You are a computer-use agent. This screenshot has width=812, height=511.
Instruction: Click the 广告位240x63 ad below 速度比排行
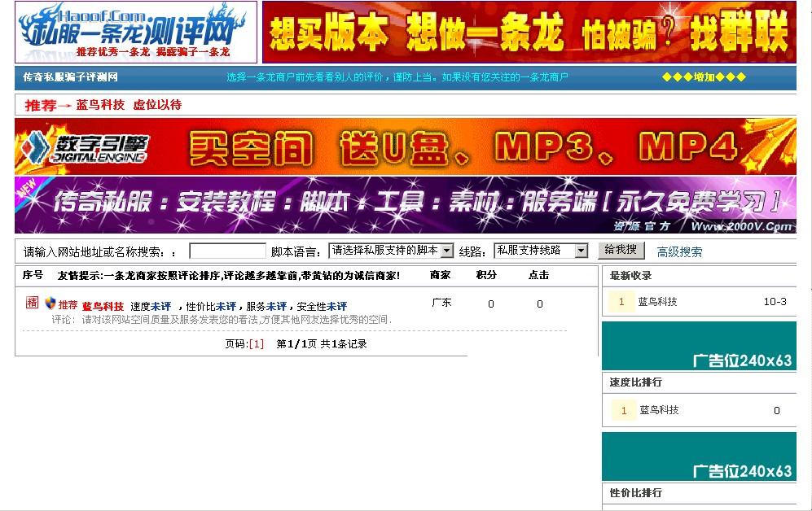[x=698, y=456]
